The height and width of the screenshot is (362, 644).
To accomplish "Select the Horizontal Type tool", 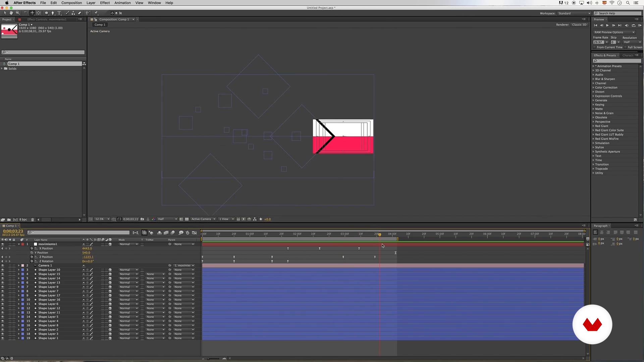I will tap(59, 13).
